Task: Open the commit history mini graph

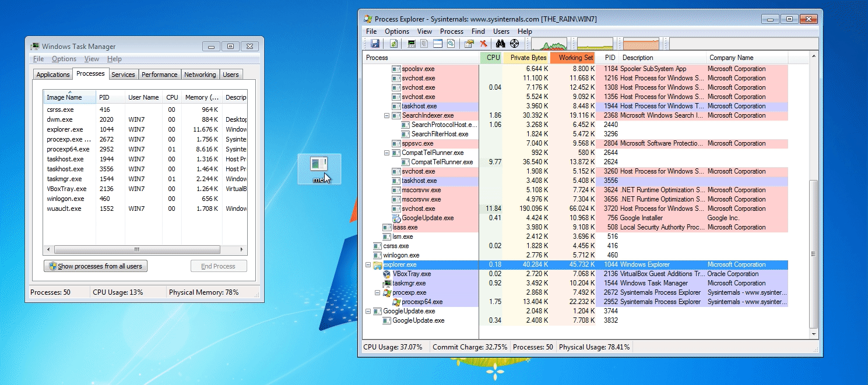Action: point(595,44)
